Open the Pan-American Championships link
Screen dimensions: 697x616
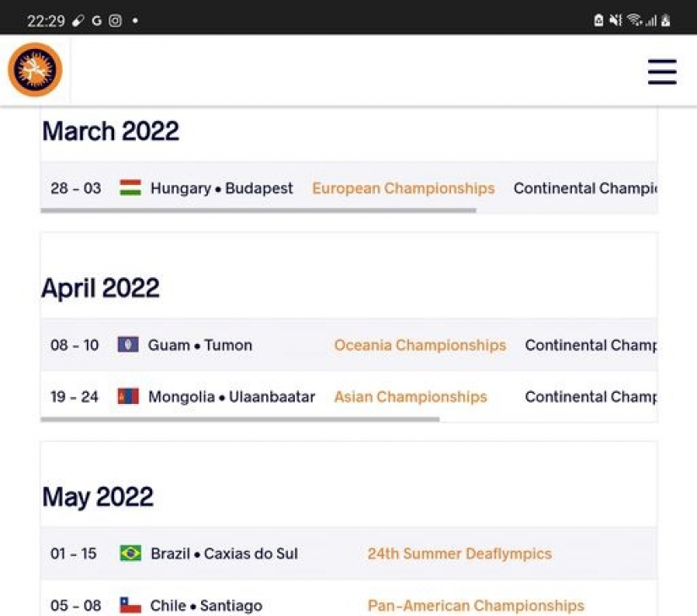point(475,605)
